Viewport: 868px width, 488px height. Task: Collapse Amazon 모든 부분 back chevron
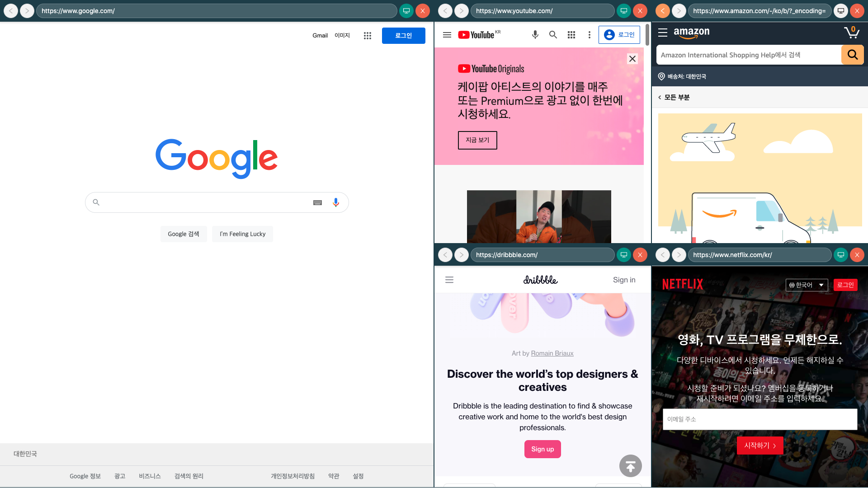(660, 98)
